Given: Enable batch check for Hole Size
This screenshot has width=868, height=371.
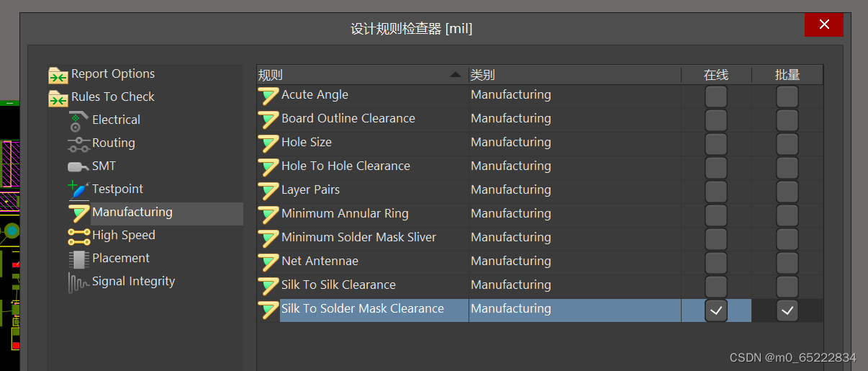Looking at the screenshot, I should coord(787,144).
